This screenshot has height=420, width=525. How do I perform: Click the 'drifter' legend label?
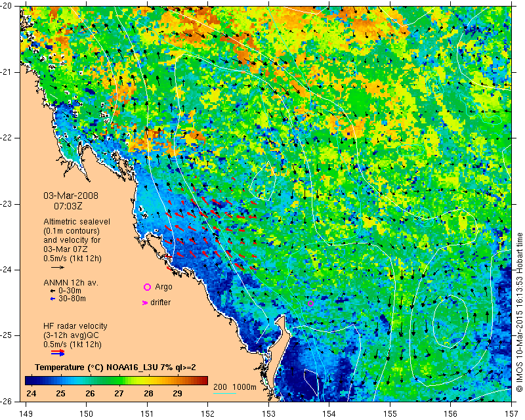[x=160, y=303]
